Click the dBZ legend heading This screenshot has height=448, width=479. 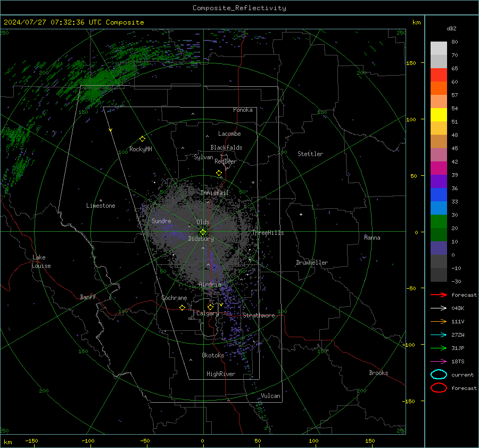451,29
